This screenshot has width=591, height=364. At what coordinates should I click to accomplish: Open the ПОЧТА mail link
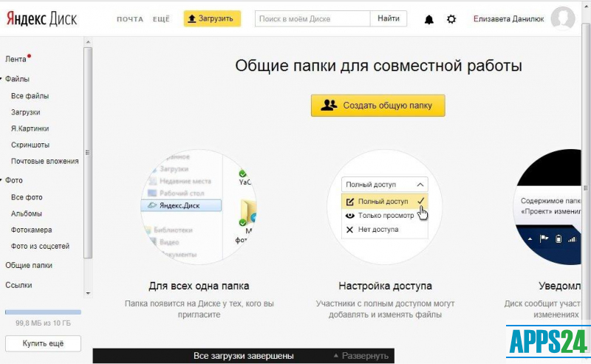click(130, 19)
